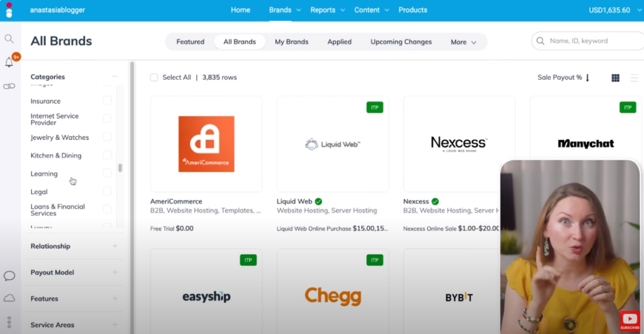Collapse the Categories section

tap(115, 76)
